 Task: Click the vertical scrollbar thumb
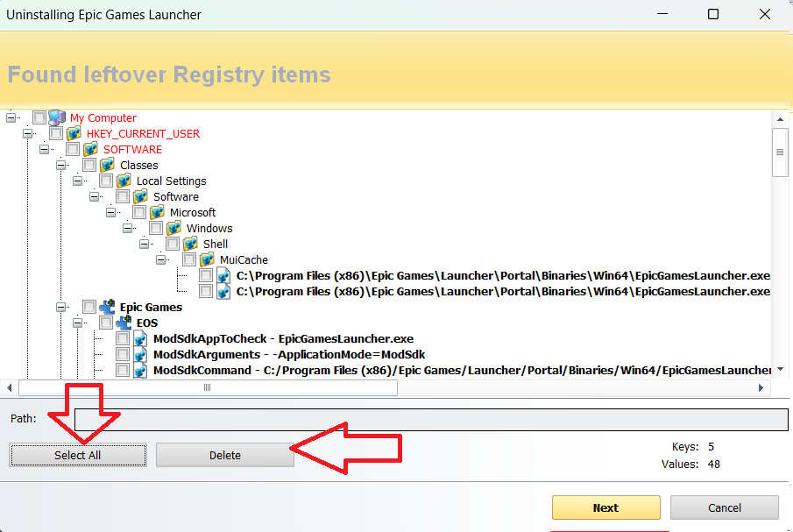point(780,153)
